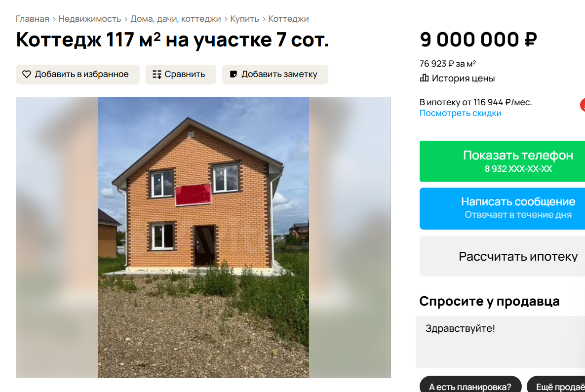Screen dimensions: 585x392
Task: Choose the А есть планировка? quick question
Action: (470, 386)
